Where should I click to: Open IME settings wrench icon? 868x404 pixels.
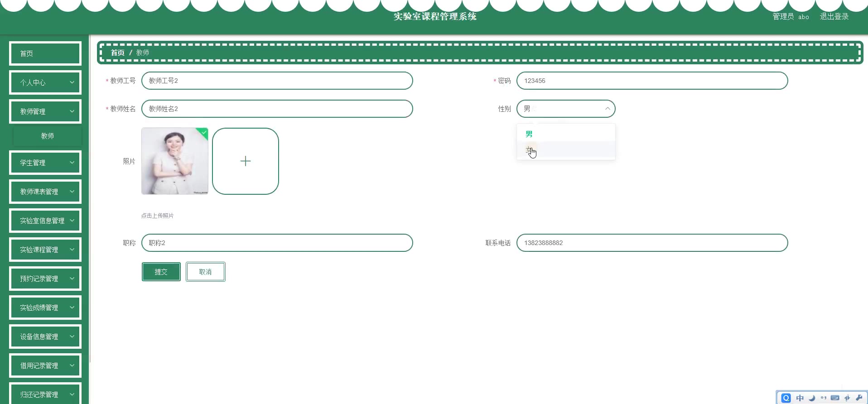[858, 398]
